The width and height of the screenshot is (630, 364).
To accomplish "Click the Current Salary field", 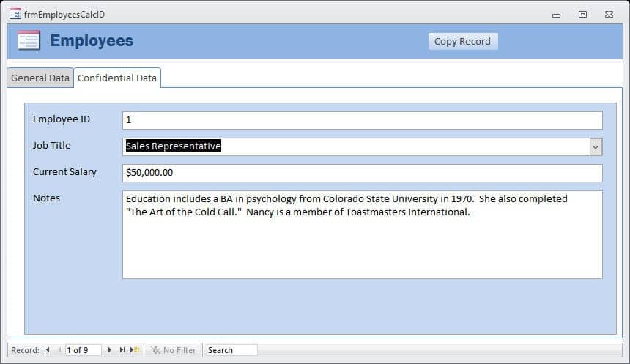I will [362, 173].
